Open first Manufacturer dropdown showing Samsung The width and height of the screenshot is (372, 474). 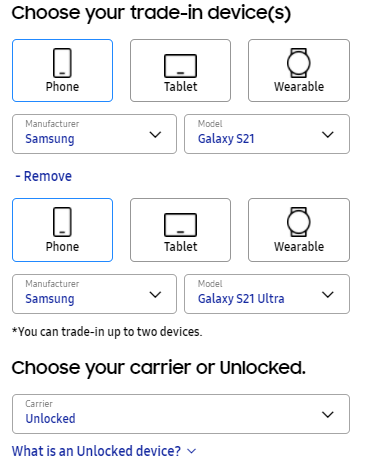click(x=94, y=134)
